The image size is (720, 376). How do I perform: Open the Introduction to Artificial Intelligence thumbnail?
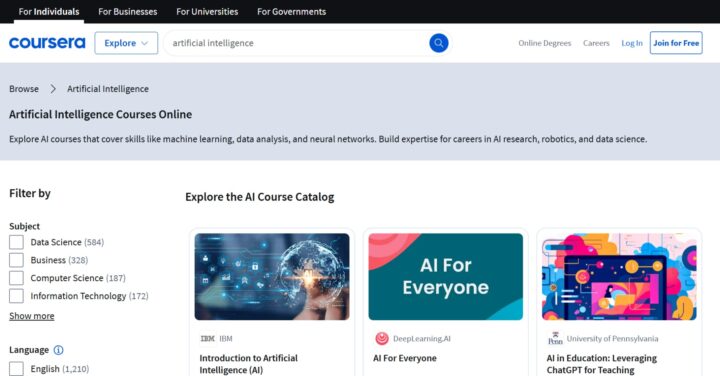[x=272, y=277]
